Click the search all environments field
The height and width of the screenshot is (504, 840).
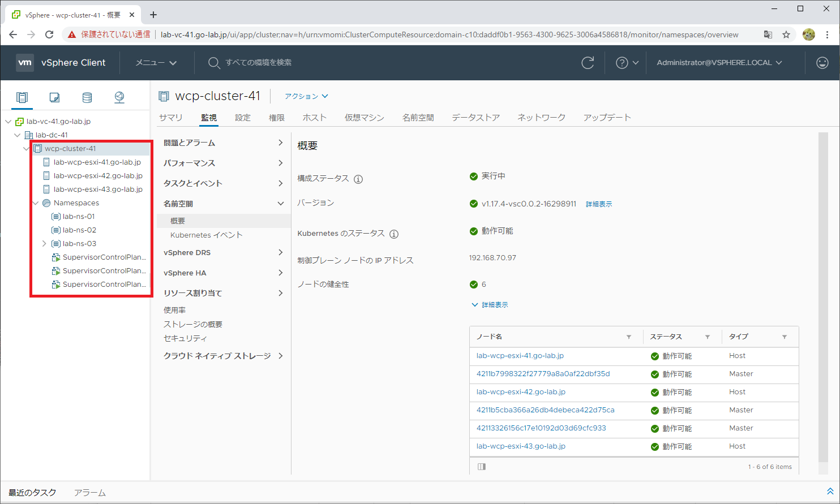[258, 63]
